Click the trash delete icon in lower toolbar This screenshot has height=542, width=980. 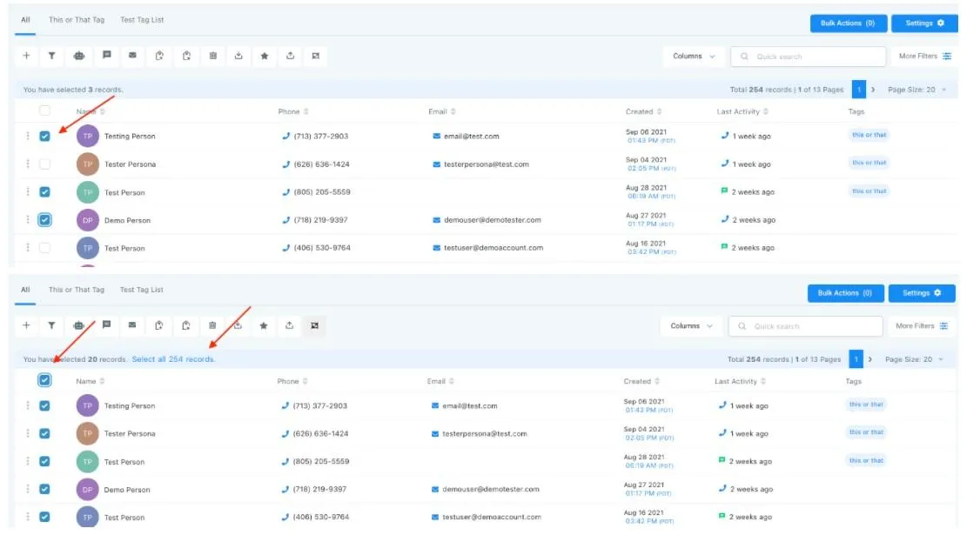point(212,325)
